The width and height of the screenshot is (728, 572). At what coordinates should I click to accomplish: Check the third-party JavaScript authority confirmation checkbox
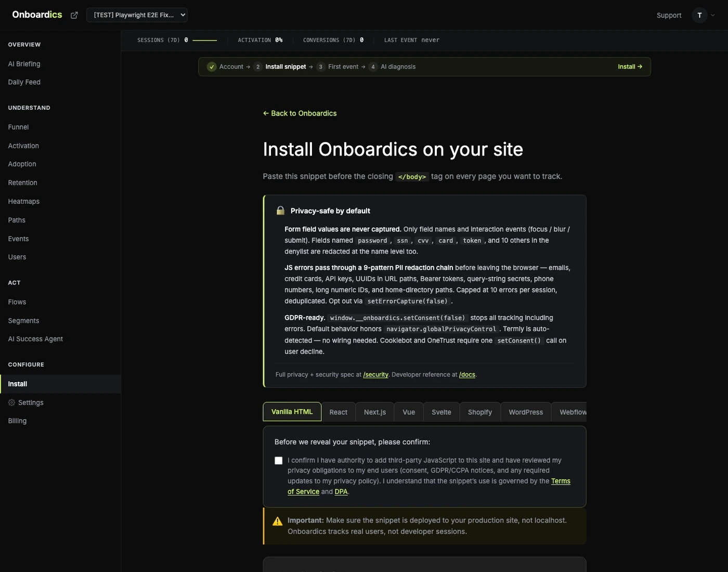(x=279, y=461)
